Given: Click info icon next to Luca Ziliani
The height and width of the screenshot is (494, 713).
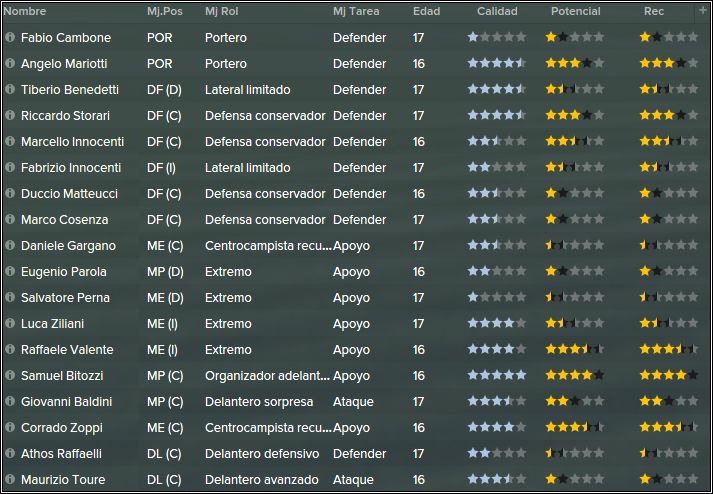Looking at the screenshot, I should tap(10, 323).
